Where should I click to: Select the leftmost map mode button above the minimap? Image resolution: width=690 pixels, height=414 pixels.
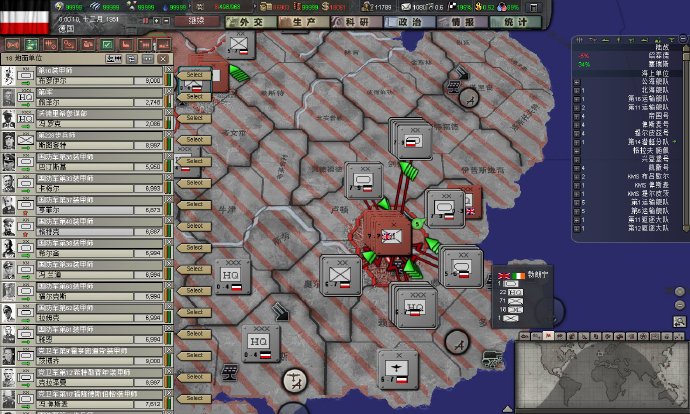525,336
